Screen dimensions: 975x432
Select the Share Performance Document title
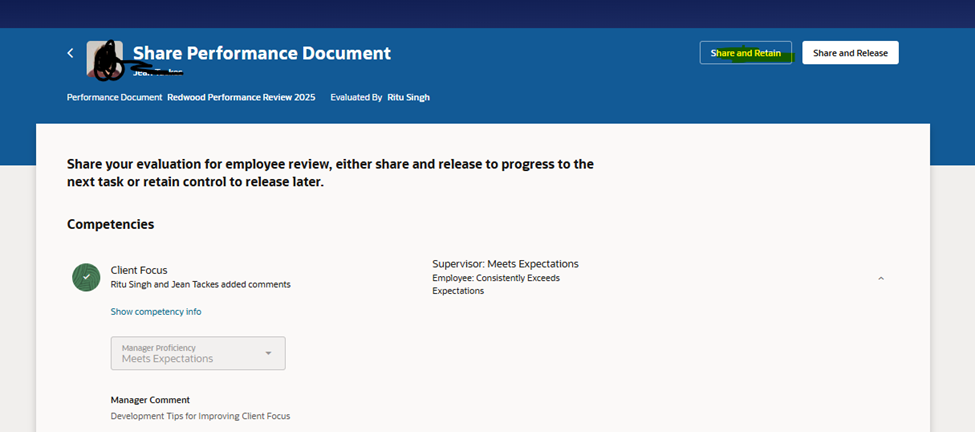pyautogui.click(x=262, y=53)
